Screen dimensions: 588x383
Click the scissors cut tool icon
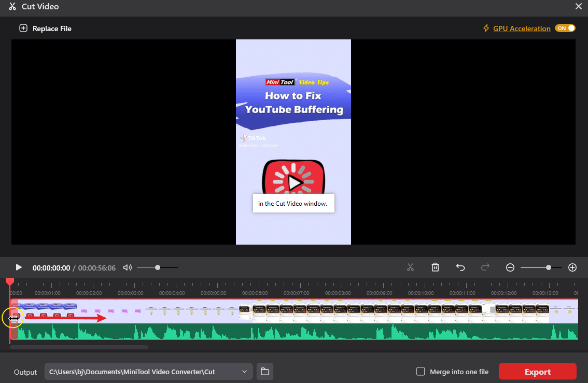pyautogui.click(x=410, y=267)
